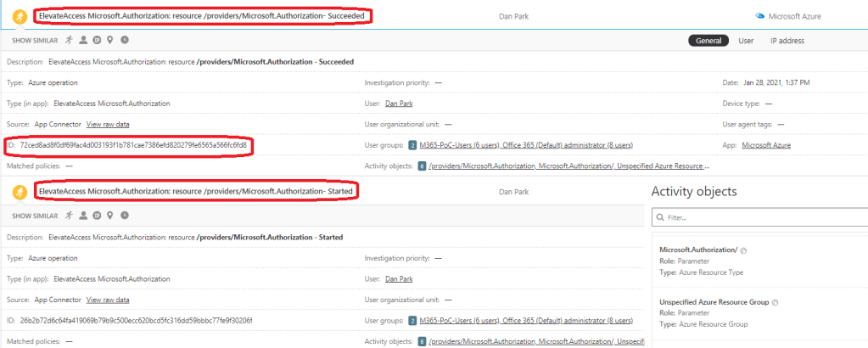Show similar by location in first event
868x348 pixels.
point(110,40)
